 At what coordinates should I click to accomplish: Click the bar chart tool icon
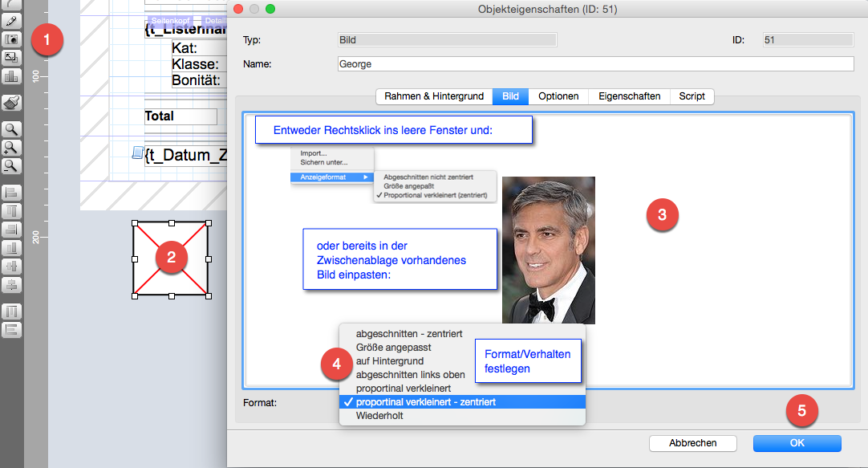tap(11, 76)
